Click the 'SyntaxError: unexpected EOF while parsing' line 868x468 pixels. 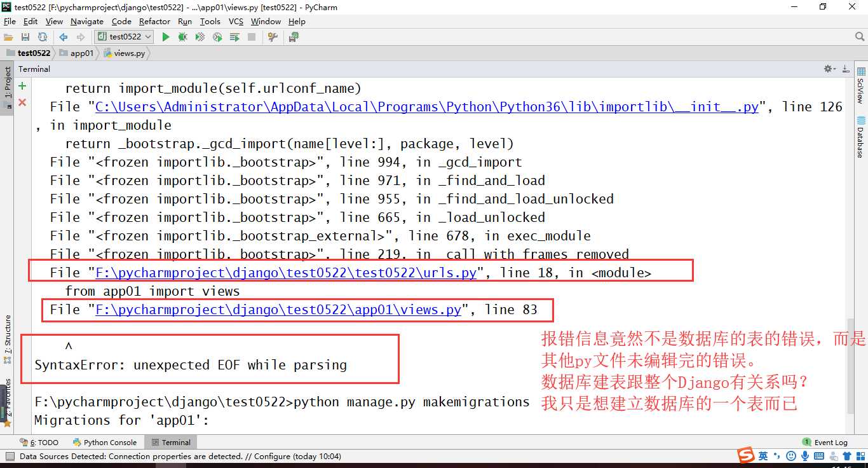(191, 365)
